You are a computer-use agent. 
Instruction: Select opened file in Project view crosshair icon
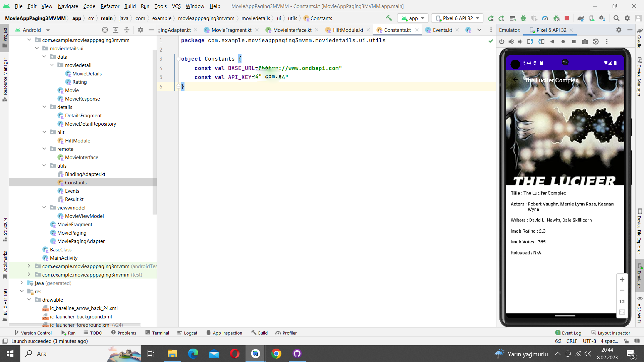pyautogui.click(x=105, y=30)
